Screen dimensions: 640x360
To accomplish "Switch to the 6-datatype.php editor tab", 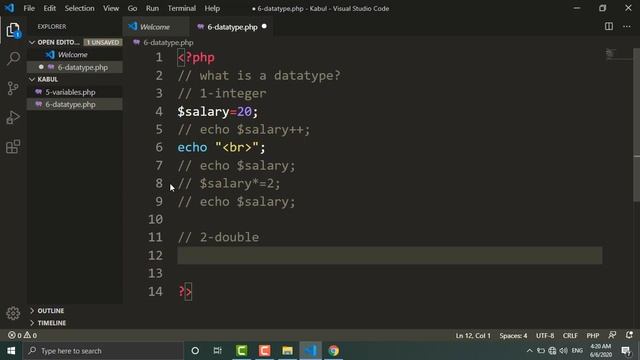I will pyautogui.click(x=232, y=27).
